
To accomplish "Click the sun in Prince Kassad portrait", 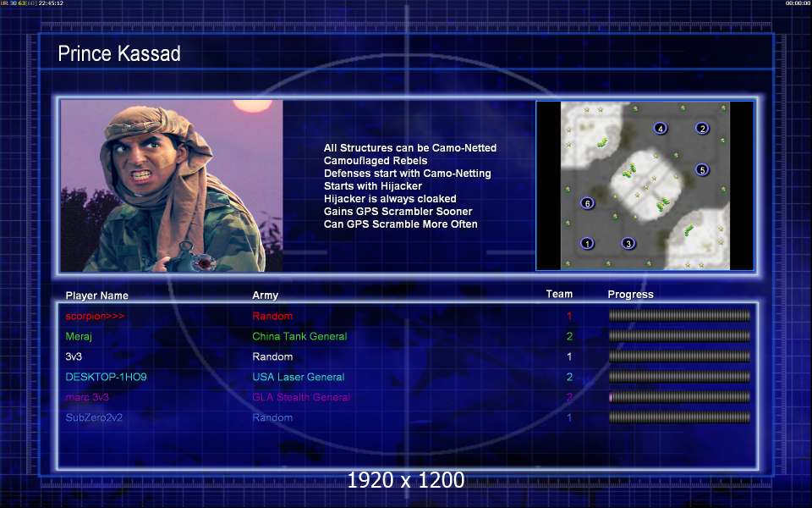I will tap(252, 106).
